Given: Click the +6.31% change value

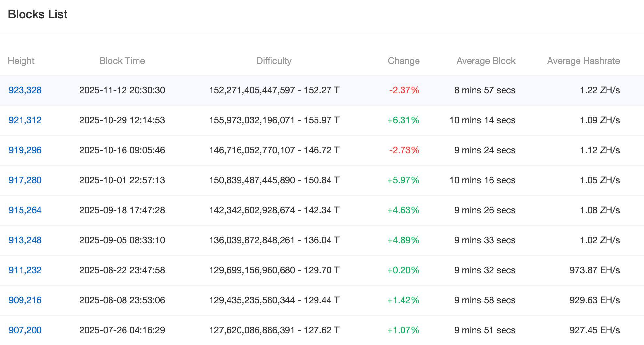Looking at the screenshot, I should 403,120.
